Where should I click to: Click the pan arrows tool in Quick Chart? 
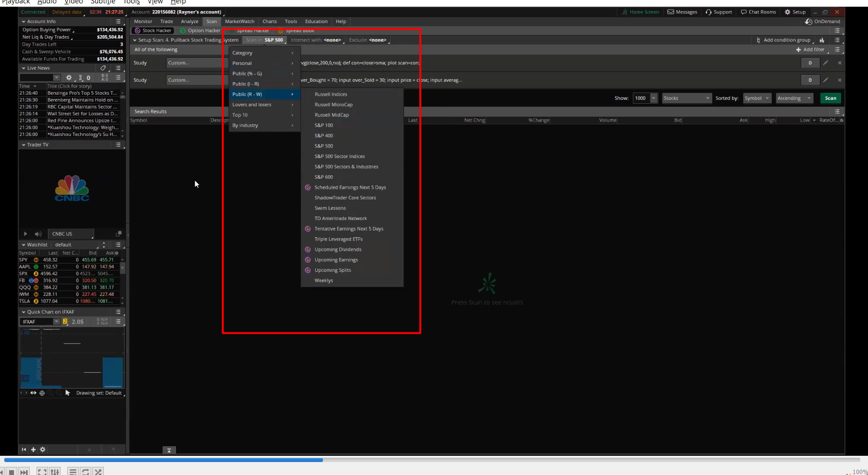click(x=33, y=393)
